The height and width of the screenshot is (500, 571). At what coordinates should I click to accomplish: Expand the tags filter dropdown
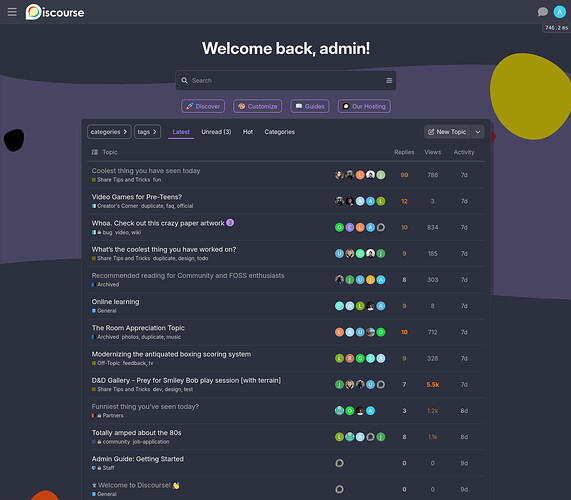click(147, 132)
